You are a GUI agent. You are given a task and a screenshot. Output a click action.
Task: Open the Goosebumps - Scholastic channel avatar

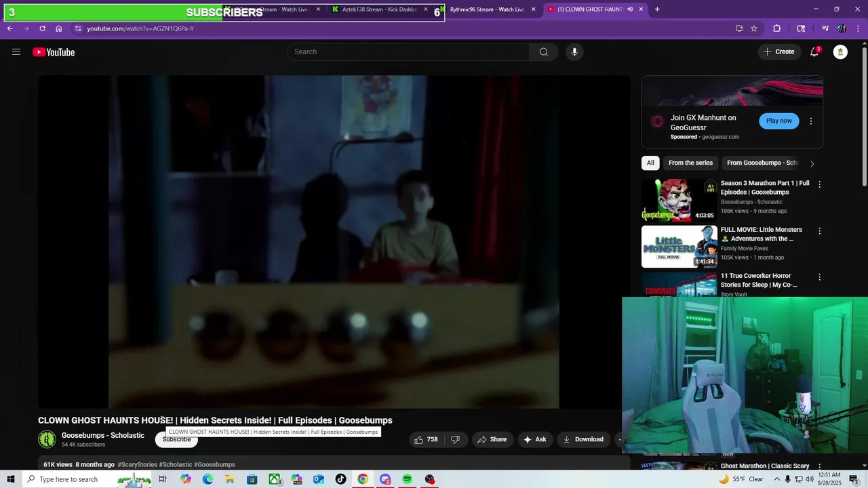pyautogui.click(x=47, y=439)
